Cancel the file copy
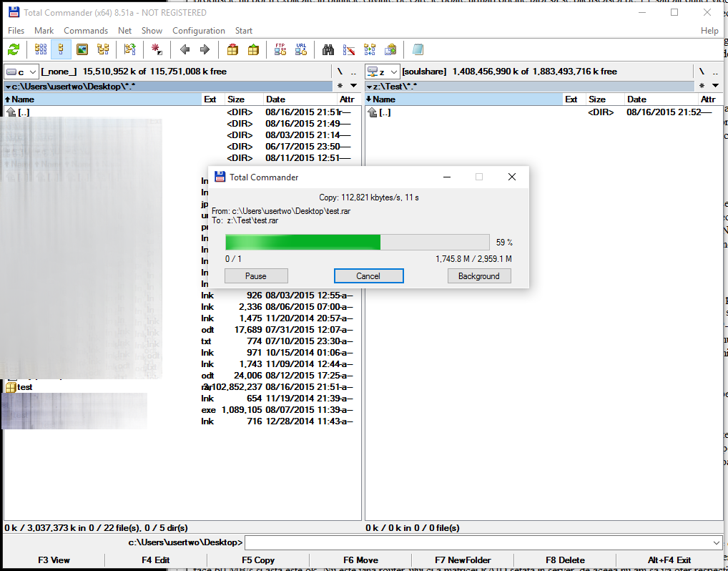This screenshot has height=571, width=728. (368, 276)
